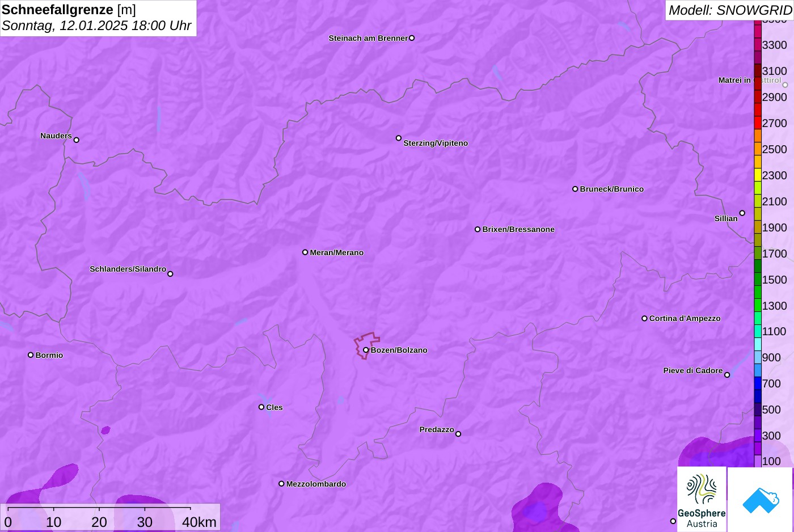Click the 'Modell: SNOWGRID' label
The image size is (794, 532).
point(730,10)
